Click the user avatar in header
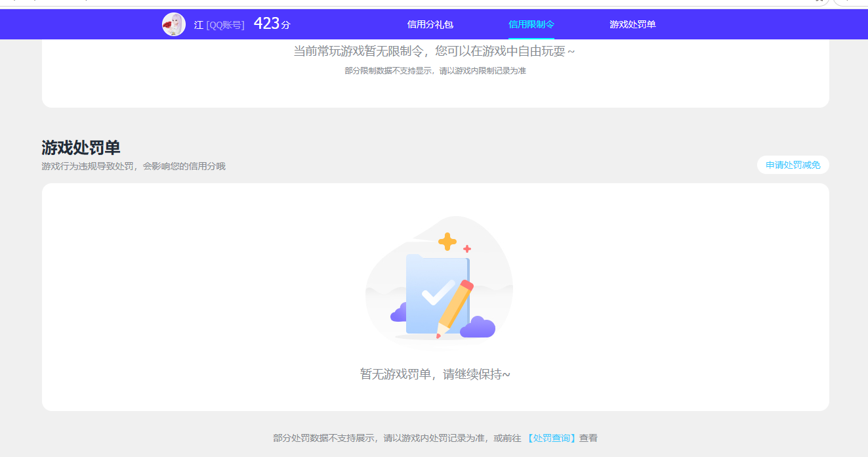 pyautogui.click(x=174, y=24)
